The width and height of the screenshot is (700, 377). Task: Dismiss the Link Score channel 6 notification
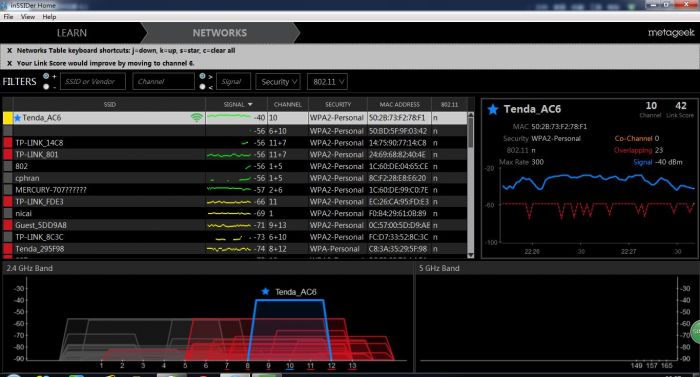(x=9, y=63)
